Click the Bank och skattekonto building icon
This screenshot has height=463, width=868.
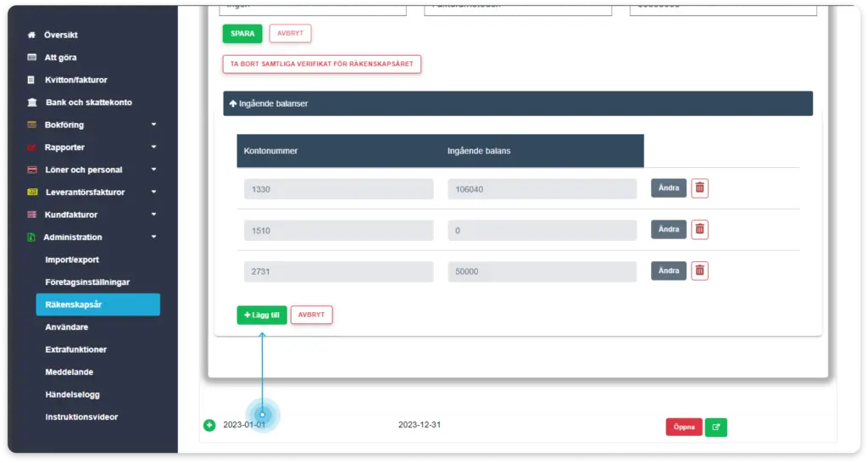point(32,103)
